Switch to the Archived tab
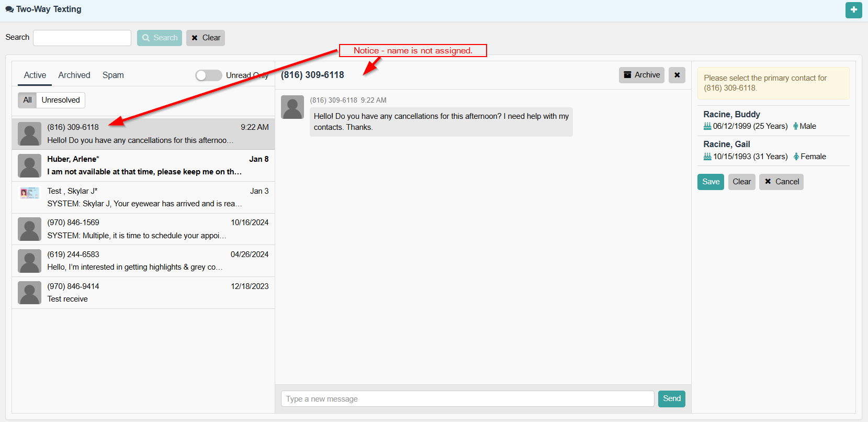The image size is (868, 422). coord(74,75)
